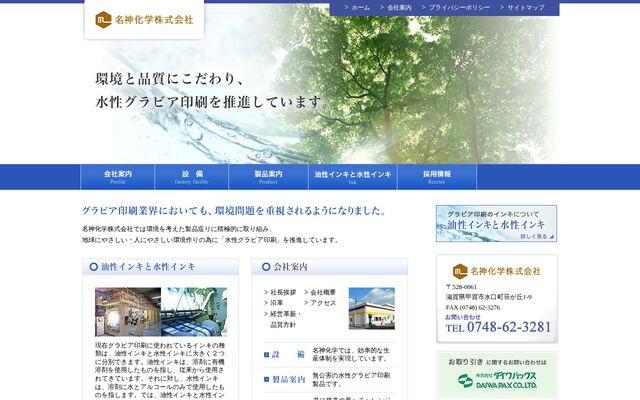
Task: Click the circle icon beside 油性インキと水性インキ heading
Action: 93,267
